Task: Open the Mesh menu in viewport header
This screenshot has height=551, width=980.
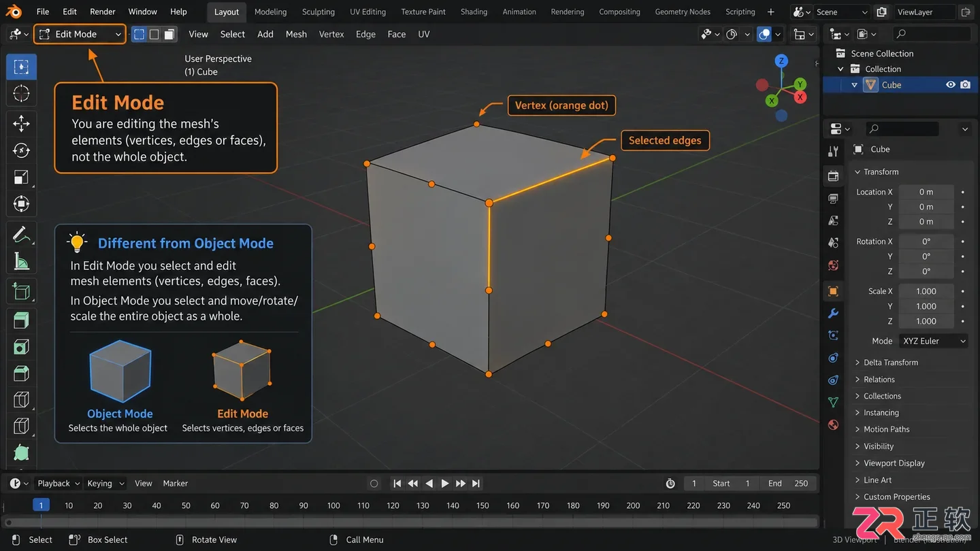Action: [x=296, y=34]
